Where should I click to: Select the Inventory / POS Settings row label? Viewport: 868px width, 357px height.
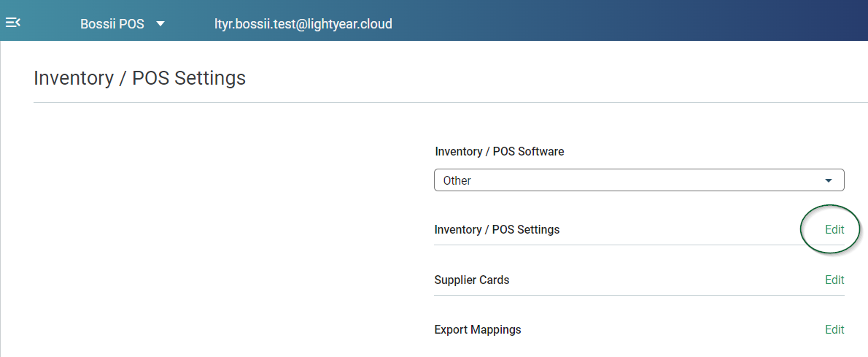point(497,229)
